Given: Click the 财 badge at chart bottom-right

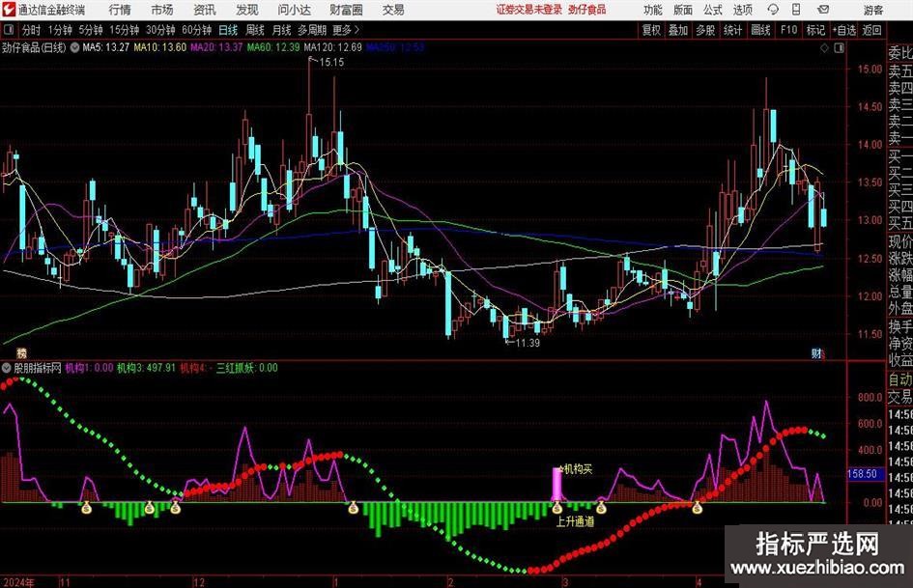Looking at the screenshot, I should click(817, 352).
